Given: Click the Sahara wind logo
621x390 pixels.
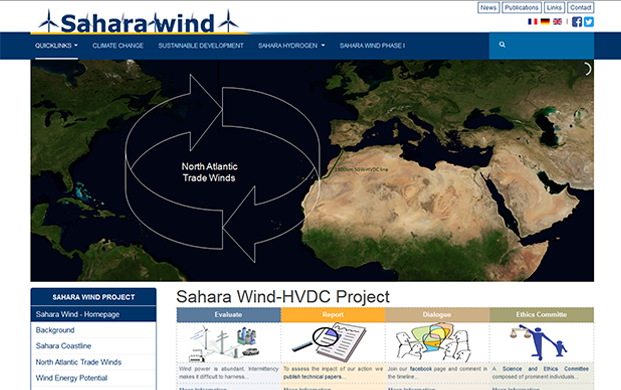Looking at the screenshot, I should 139,22.
